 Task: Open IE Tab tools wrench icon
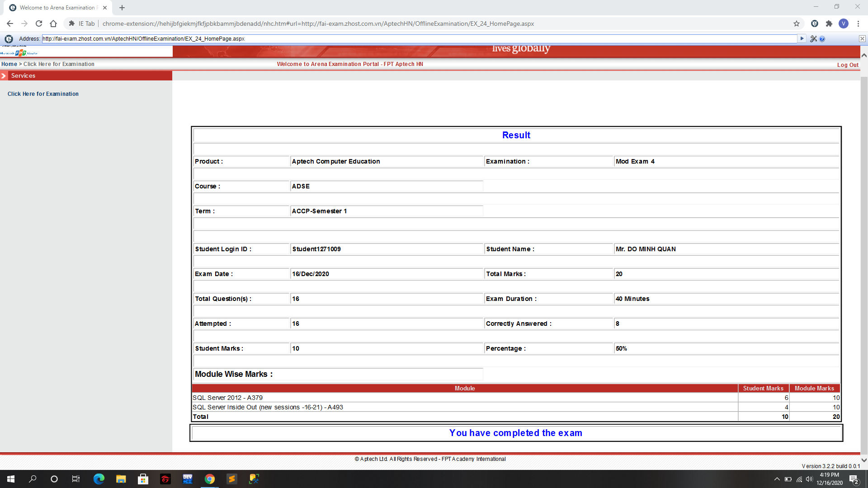coord(813,39)
